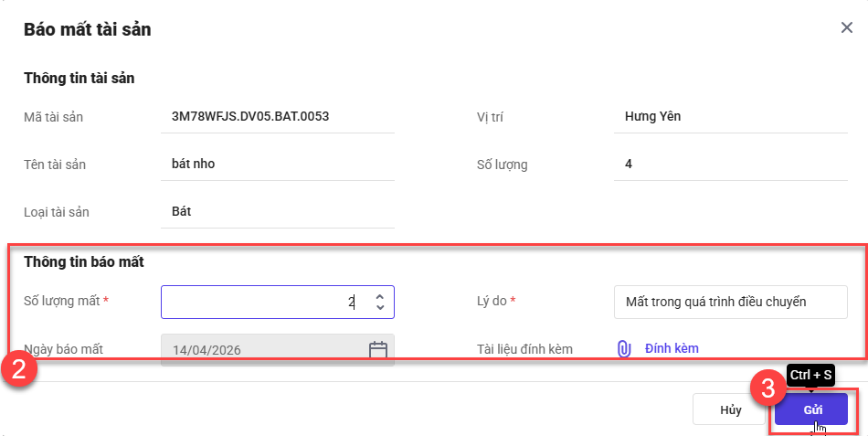Increase Số lượng mất with up arrow
This screenshot has height=436, width=868.
(x=380, y=295)
